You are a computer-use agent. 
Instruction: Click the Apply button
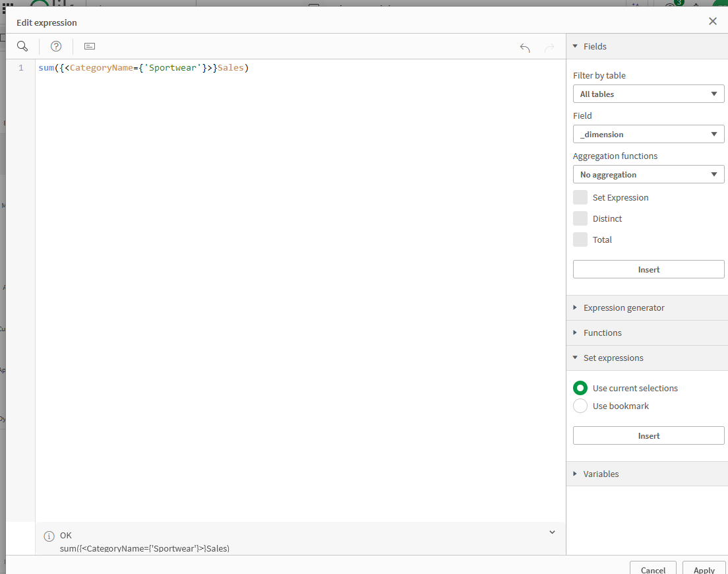tap(704, 569)
